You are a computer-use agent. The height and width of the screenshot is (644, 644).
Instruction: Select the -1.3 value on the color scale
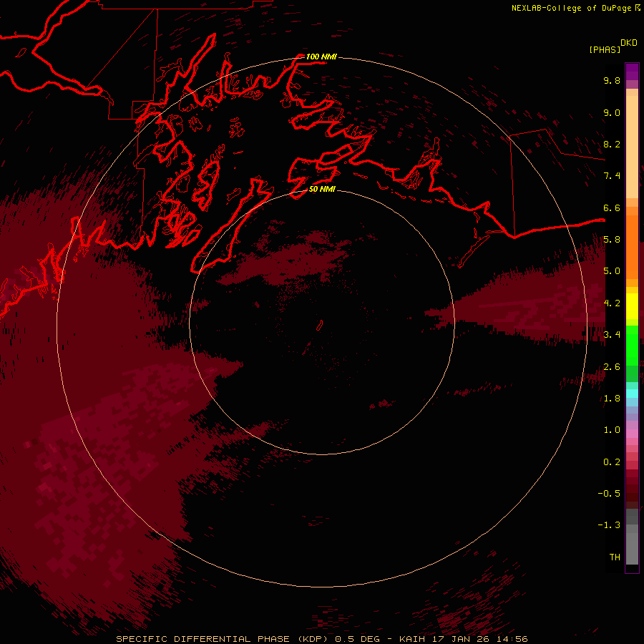tap(609, 525)
